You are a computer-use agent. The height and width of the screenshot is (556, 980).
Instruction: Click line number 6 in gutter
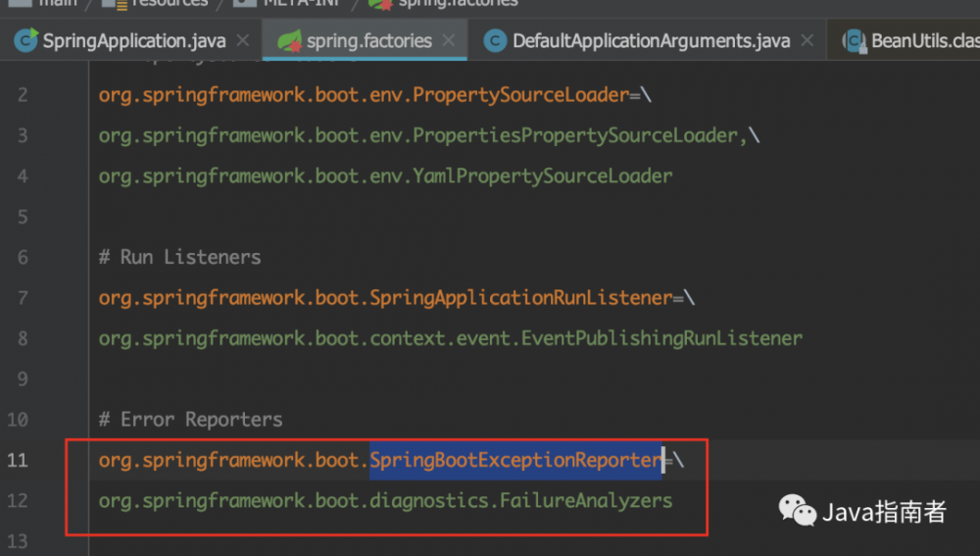point(23,257)
